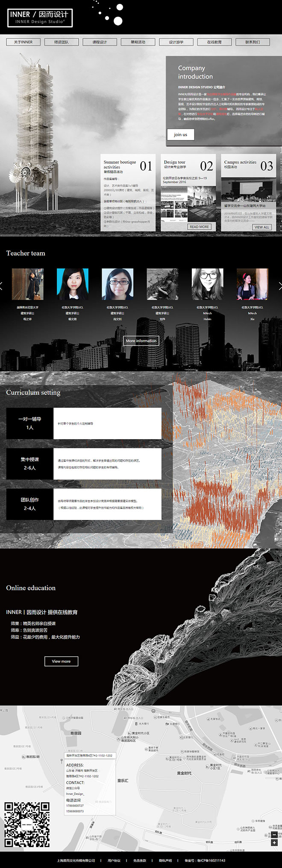The height and width of the screenshot is (868, 282).
Task: Click the 用户协议 footer link
Action: (114, 860)
